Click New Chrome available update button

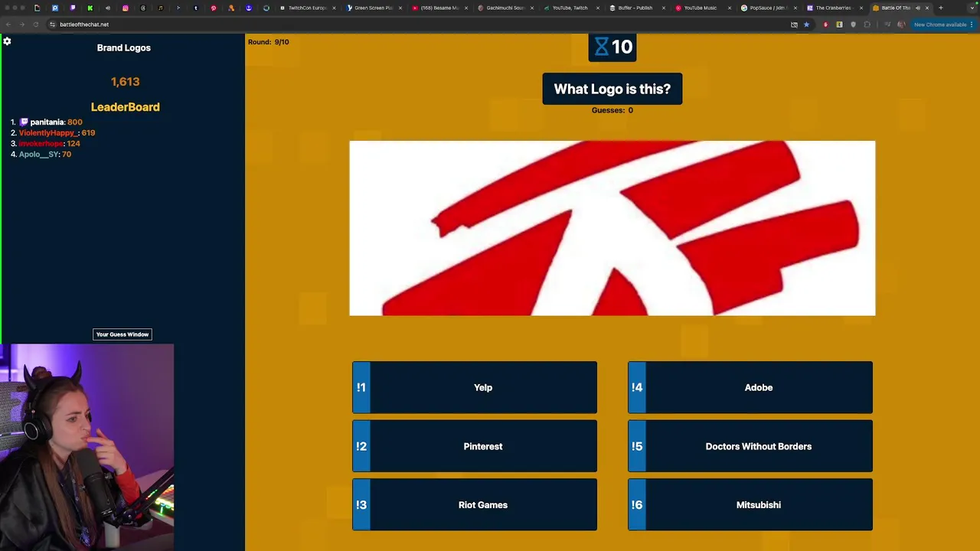(943, 24)
